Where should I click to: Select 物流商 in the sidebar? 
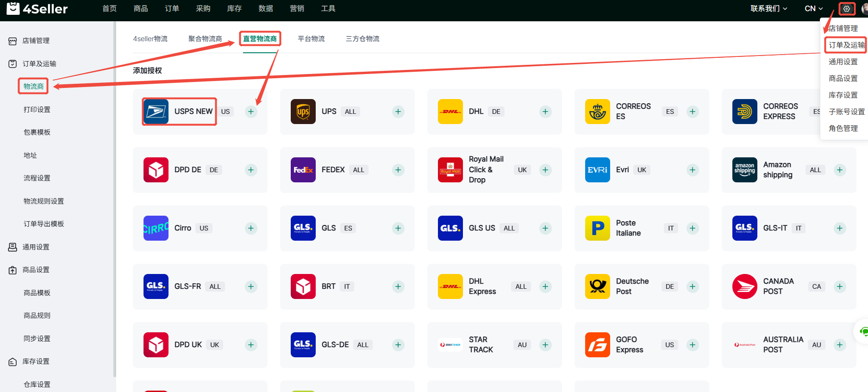click(33, 87)
